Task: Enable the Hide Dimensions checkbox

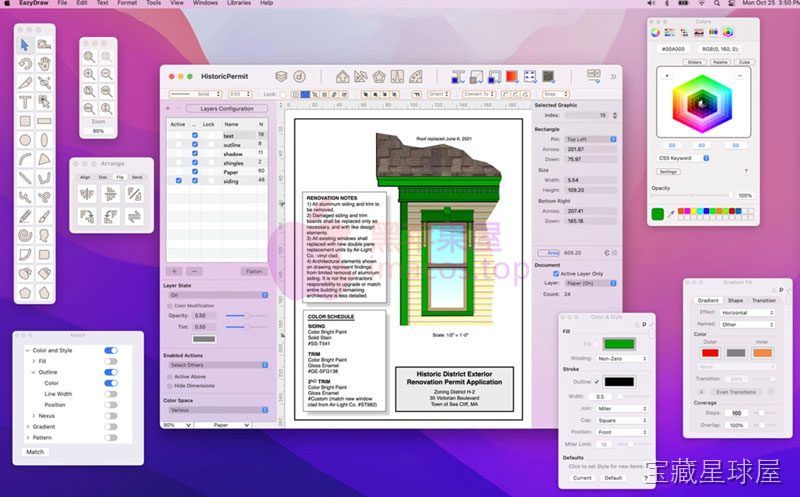Action: point(170,386)
